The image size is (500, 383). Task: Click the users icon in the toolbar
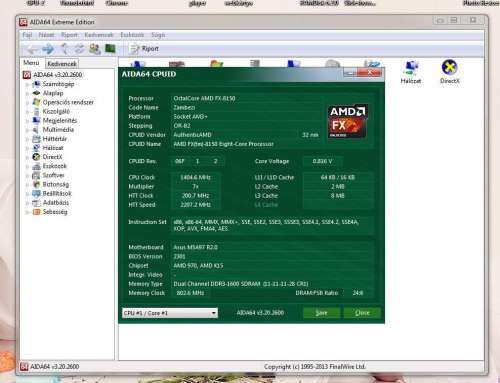coord(95,49)
